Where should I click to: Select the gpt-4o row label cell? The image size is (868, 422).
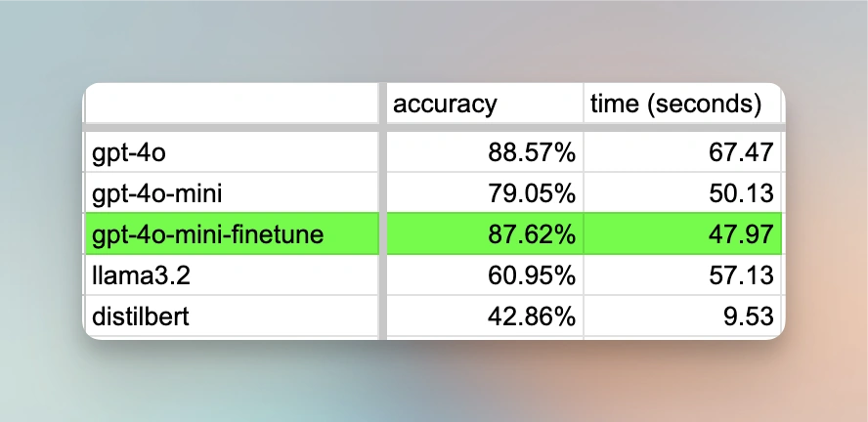point(231,151)
